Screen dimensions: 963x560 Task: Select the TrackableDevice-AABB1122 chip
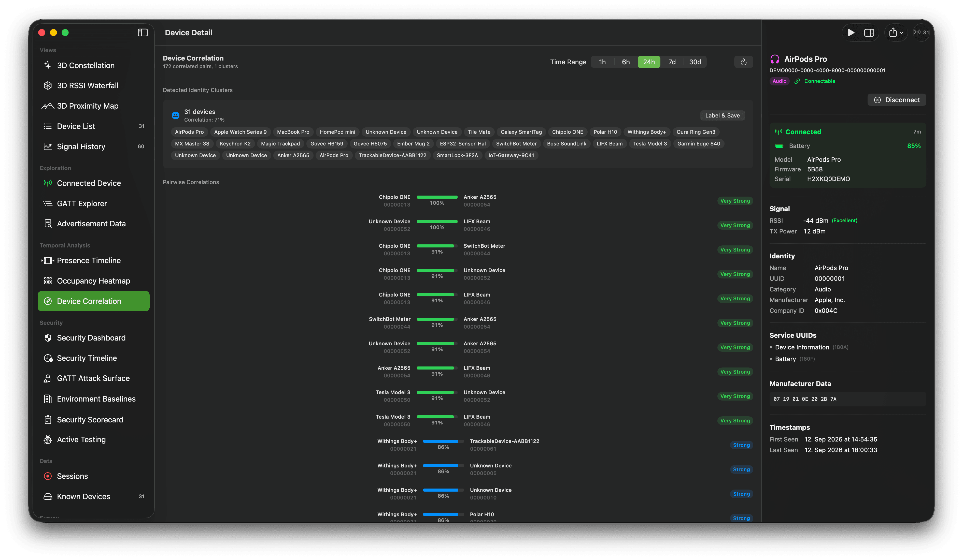(392, 155)
